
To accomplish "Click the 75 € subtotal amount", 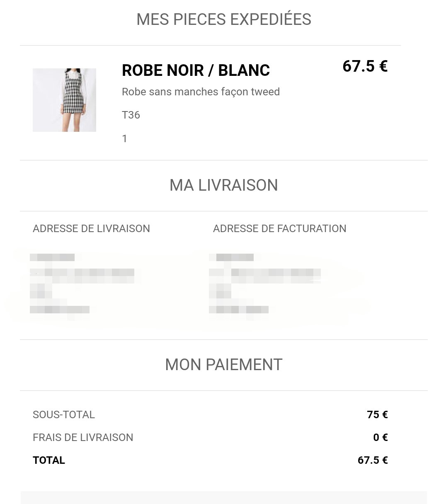I will [377, 415].
